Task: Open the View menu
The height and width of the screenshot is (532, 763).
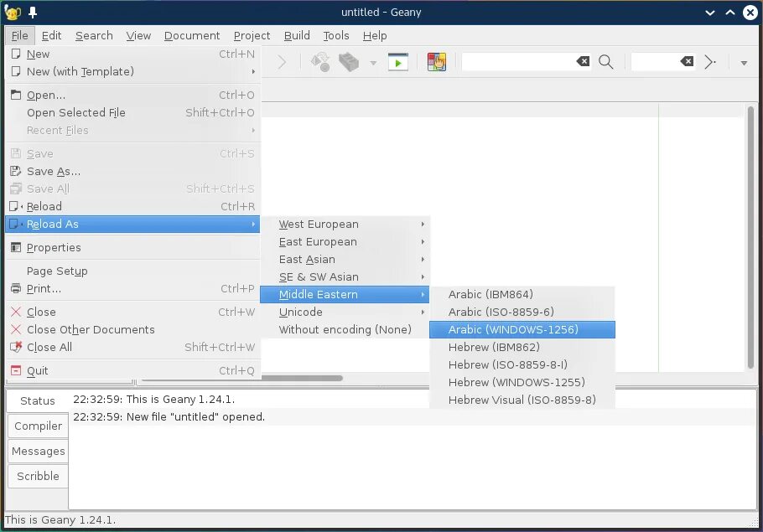Action: (x=138, y=35)
